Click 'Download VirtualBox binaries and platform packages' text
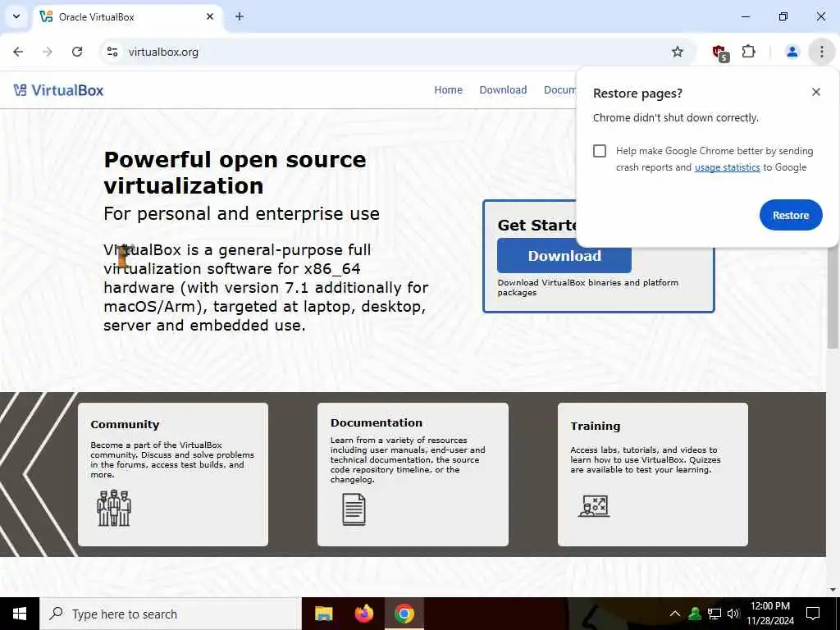The height and width of the screenshot is (630, 840). point(587,287)
